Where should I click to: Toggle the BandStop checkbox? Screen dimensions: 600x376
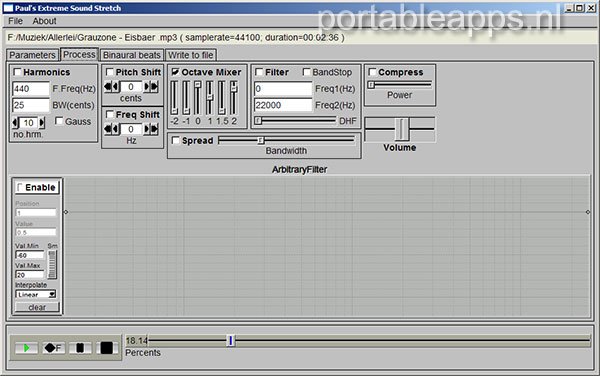[x=307, y=72]
